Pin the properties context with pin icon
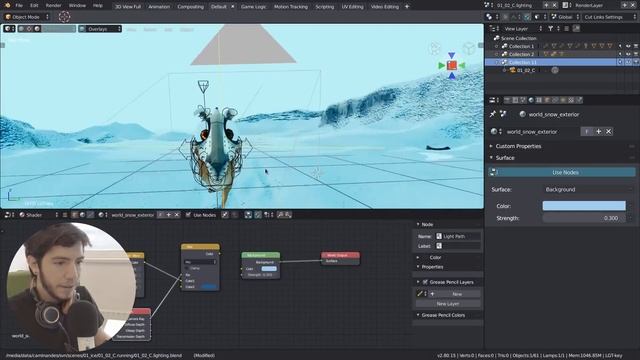Viewport: 640px width, 360px height. [x=493, y=114]
